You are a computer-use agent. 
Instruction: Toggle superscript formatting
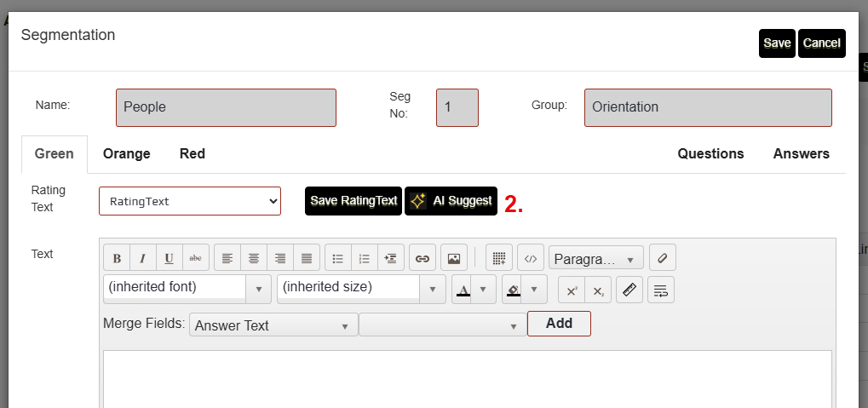tap(572, 290)
